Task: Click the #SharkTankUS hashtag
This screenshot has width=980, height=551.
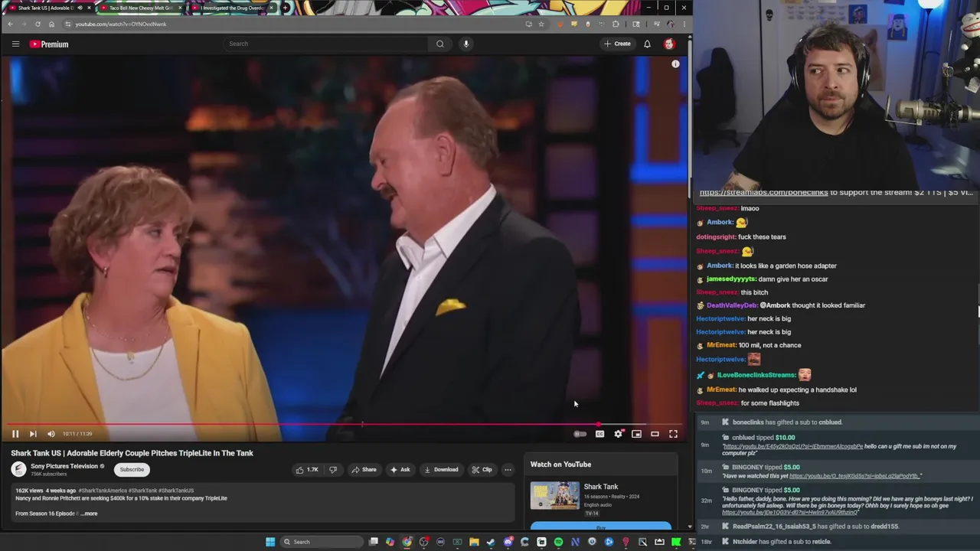Action: [177, 491]
